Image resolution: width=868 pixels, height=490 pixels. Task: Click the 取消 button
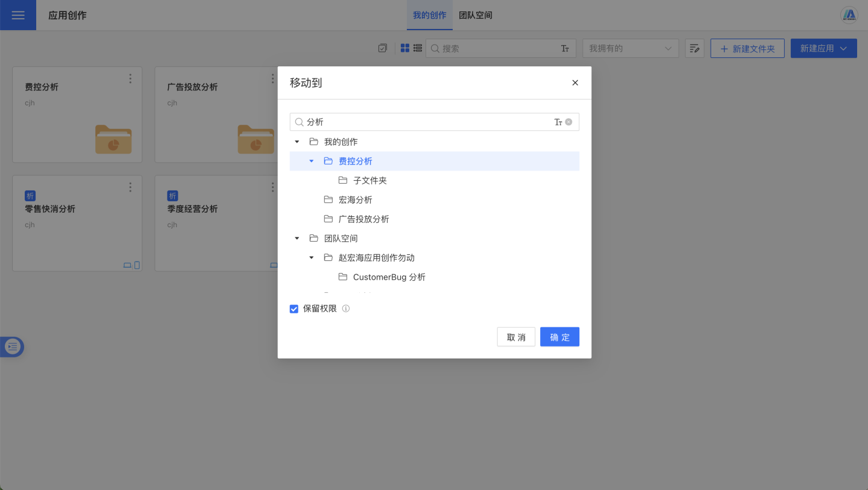[x=515, y=337]
